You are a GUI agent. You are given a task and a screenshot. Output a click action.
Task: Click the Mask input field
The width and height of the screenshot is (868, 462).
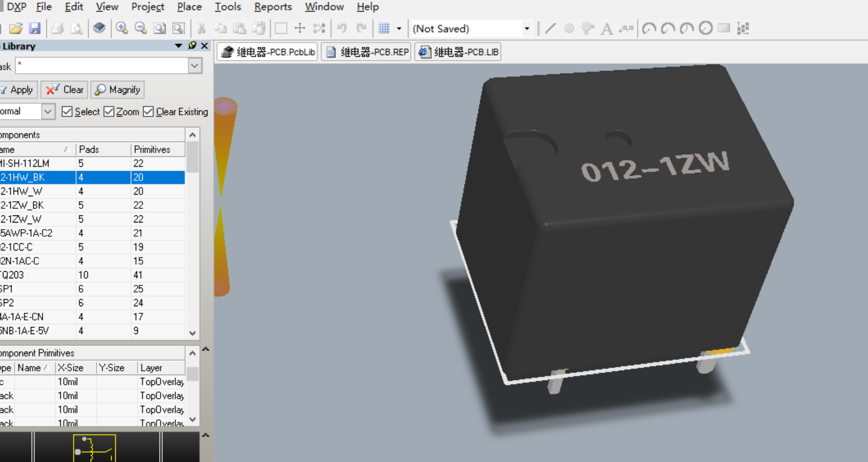point(102,66)
